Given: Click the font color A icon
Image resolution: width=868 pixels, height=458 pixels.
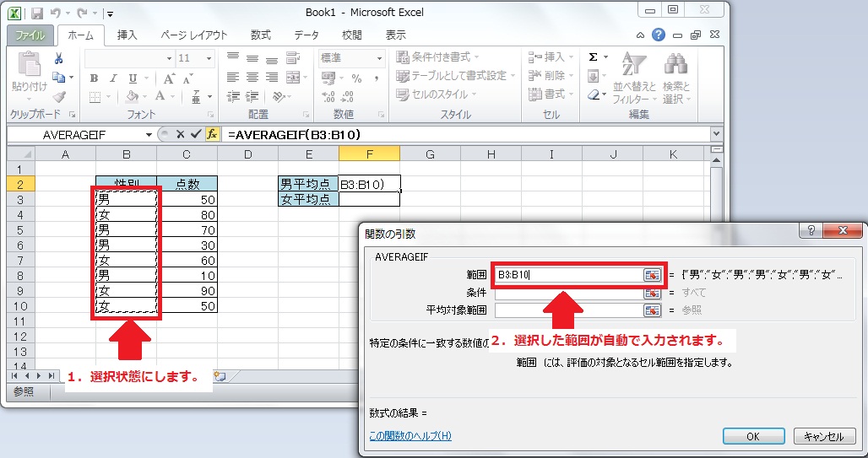Looking at the screenshot, I should pyautogui.click(x=160, y=97).
